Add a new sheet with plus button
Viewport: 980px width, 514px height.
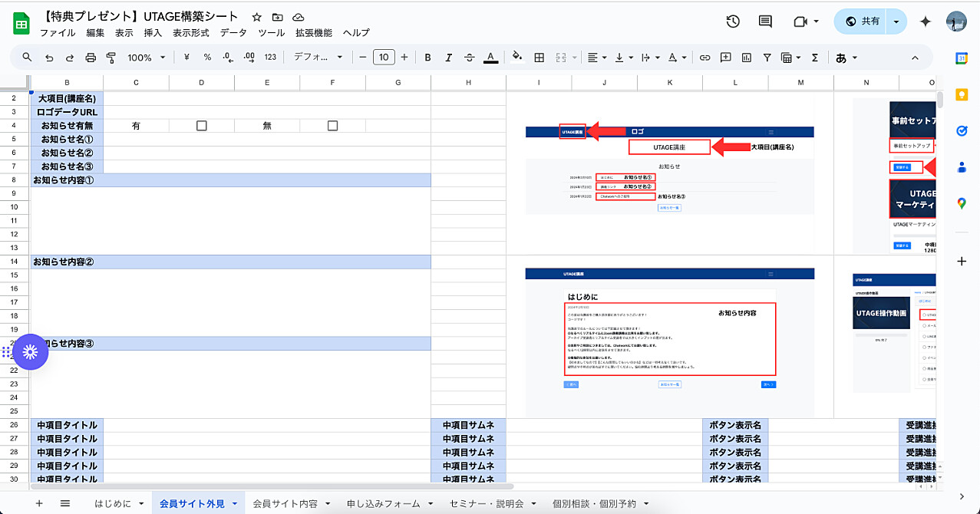pyautogui.click(x=39, y=503)
